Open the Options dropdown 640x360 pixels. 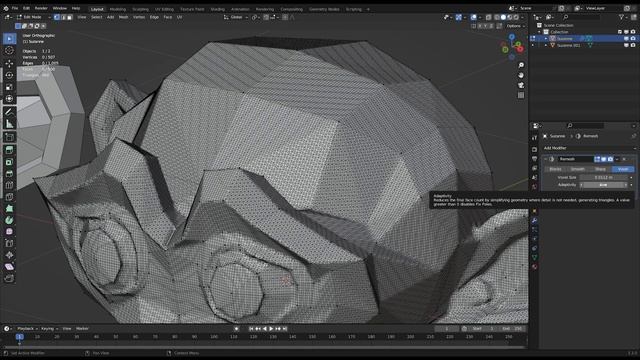(516, 26)
